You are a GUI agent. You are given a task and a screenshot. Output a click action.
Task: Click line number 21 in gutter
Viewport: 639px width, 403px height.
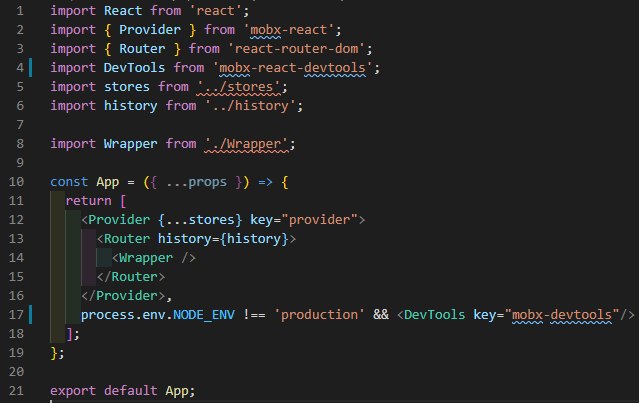pos(16,391)
